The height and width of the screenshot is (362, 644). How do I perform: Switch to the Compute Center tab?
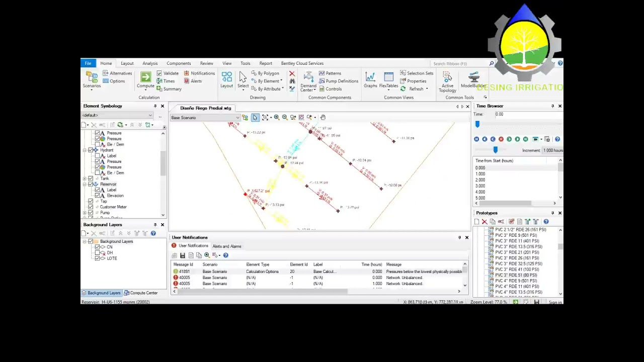coord(141,293)
